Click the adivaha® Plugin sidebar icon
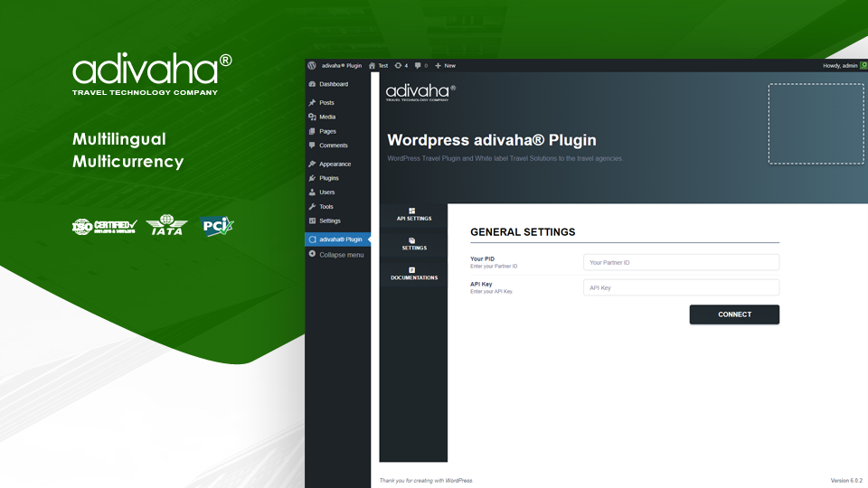Image resolution: width=868 pixels, height=488 pixels. point(312,239)
